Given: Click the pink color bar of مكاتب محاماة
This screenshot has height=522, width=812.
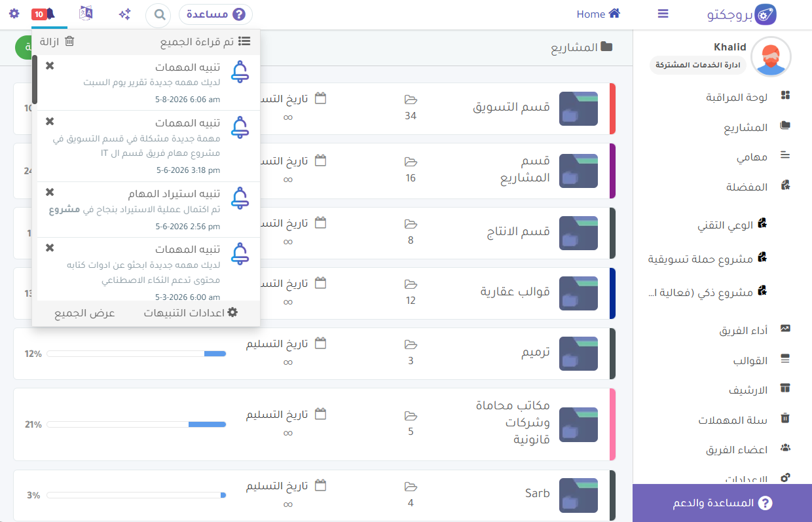Looking at the screenshot, I should [x=612, y=424].
